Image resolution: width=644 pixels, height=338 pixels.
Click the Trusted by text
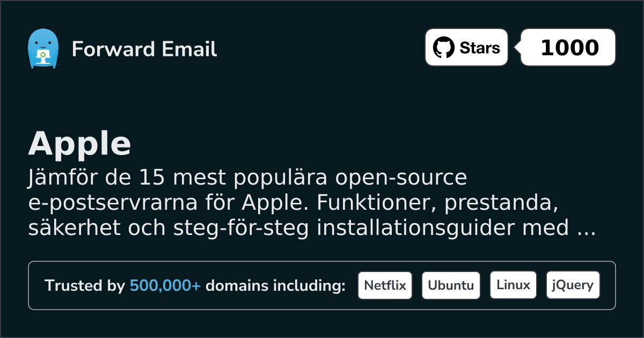point(85,286)
